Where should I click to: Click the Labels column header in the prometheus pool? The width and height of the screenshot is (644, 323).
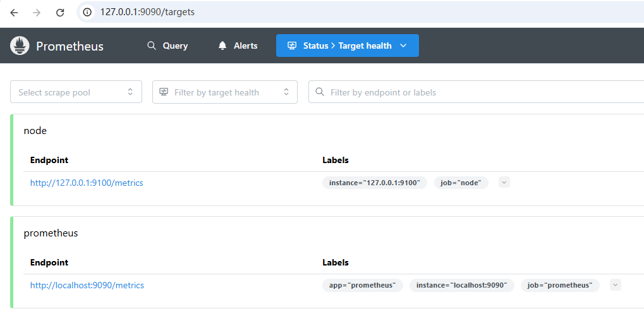coord(336,262)
